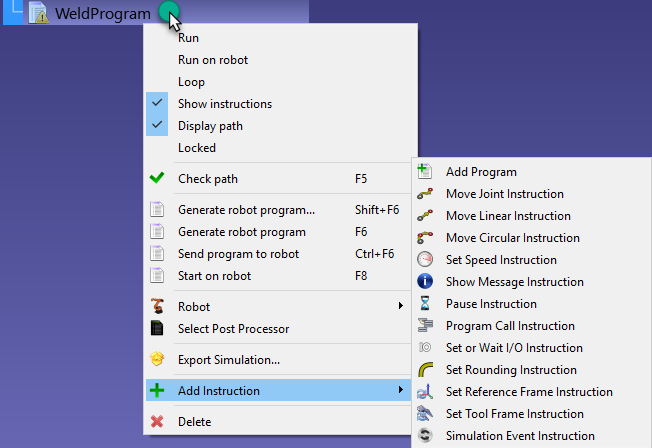The image size is (652, 448).
Task: Delete the WeldProgram via Delete entry
Action: coord(194,422)
